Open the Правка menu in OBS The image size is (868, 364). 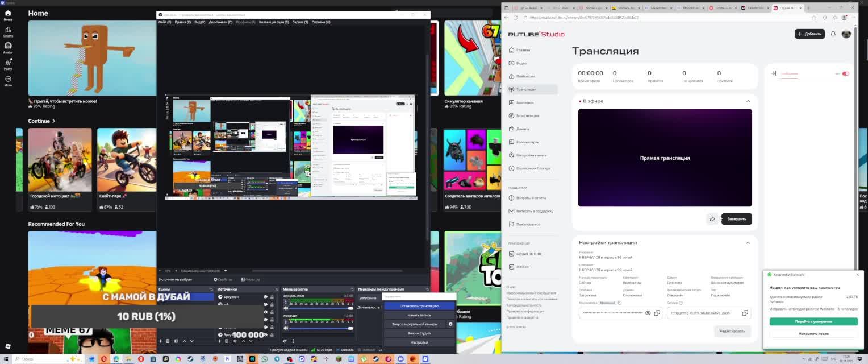[183, 22]
